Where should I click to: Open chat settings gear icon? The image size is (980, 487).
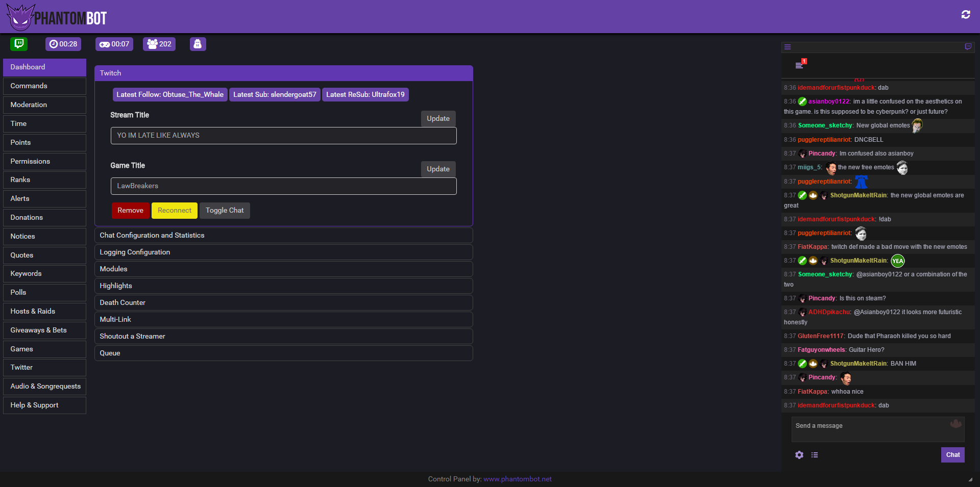pos(799,455)
